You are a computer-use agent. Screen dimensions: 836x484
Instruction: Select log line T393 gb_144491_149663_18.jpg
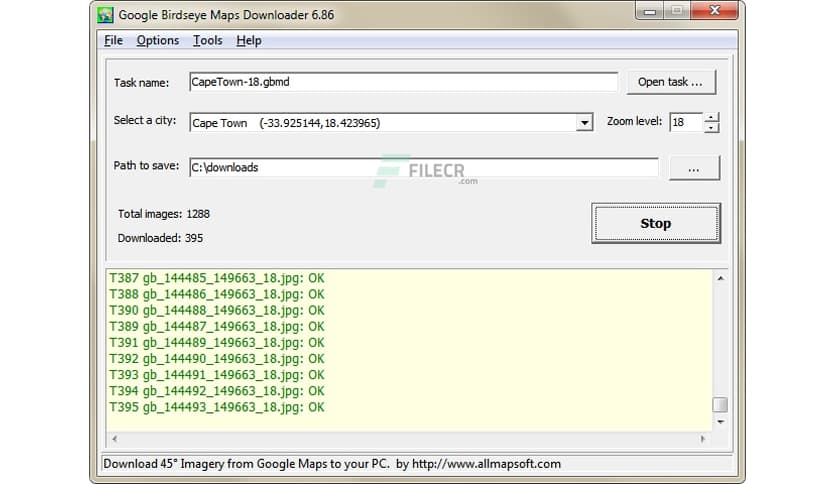pos(216,375)
